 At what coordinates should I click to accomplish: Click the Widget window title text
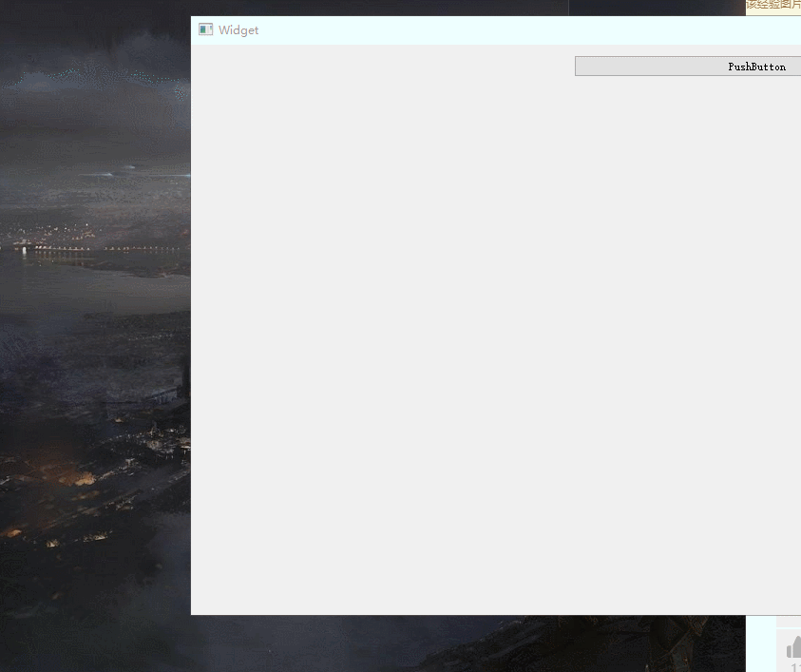pyautogui.click(x=238, y=30)
